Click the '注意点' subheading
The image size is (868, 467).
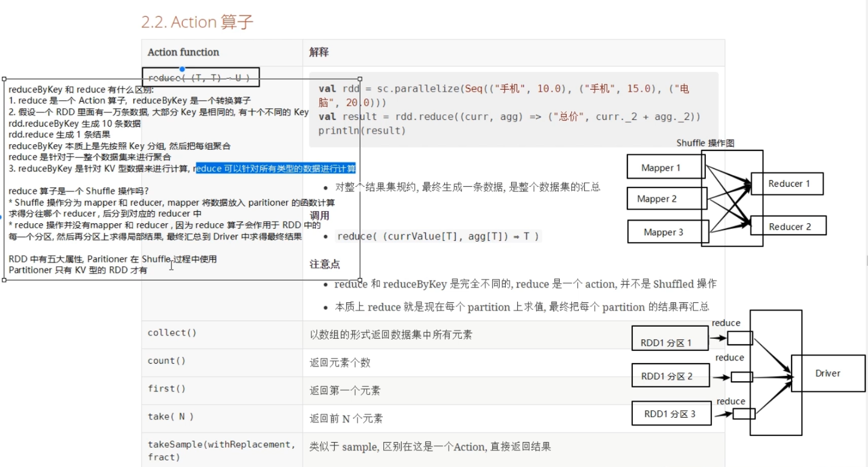pos(325,264)
